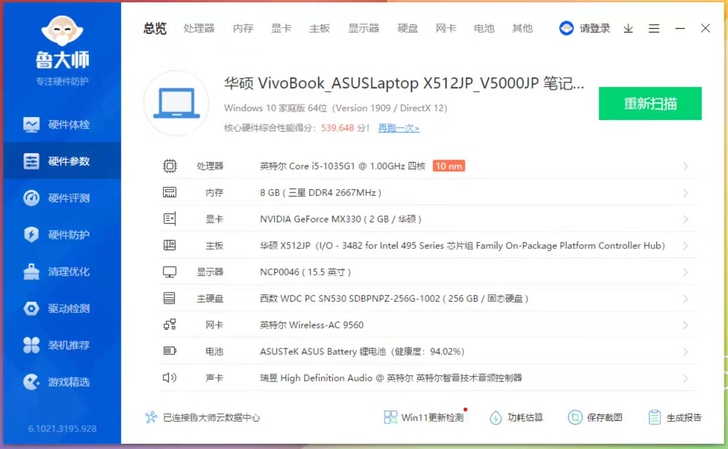This screenshot has width=728, height=449.
Task: Open 清理优化 cleanup section
Action: click(62, 272)
